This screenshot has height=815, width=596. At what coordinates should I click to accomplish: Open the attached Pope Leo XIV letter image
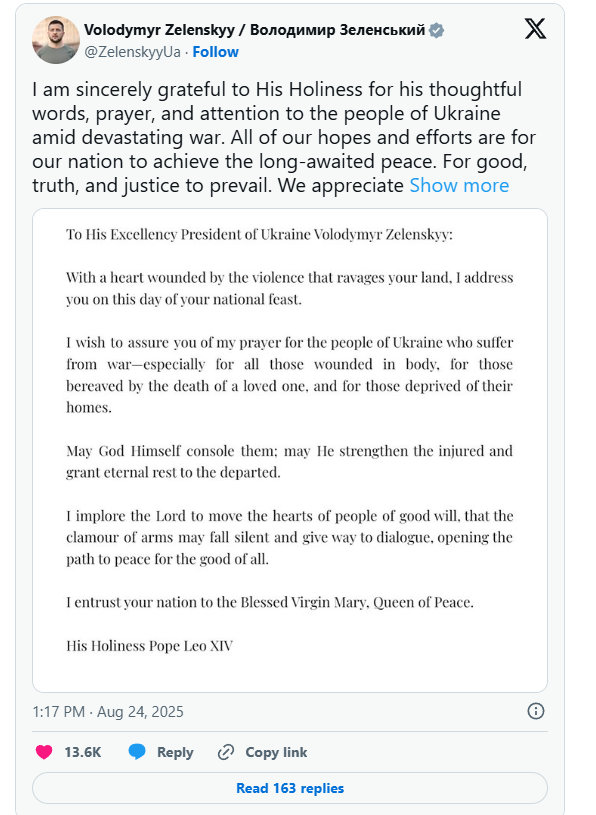(290, 451)
